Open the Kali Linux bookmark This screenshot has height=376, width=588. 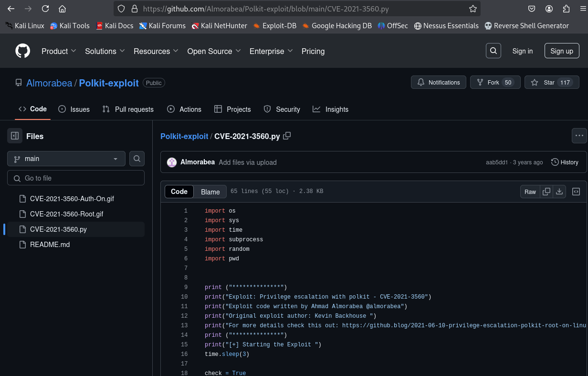coord(24,26)
